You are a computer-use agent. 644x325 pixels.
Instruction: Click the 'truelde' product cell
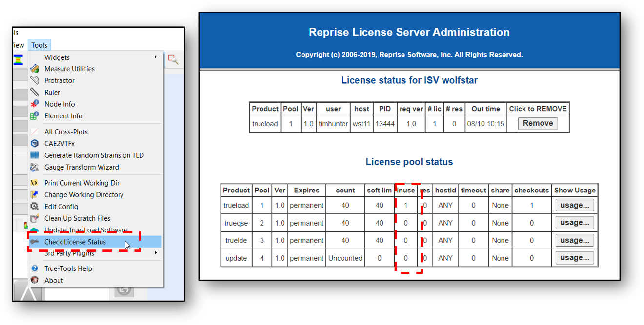[236, 241]
